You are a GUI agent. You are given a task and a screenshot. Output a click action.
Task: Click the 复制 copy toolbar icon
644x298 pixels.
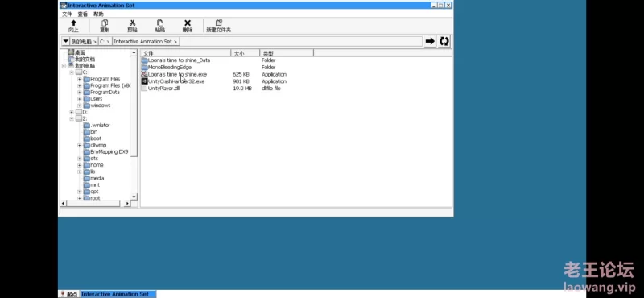coord(105,23)
